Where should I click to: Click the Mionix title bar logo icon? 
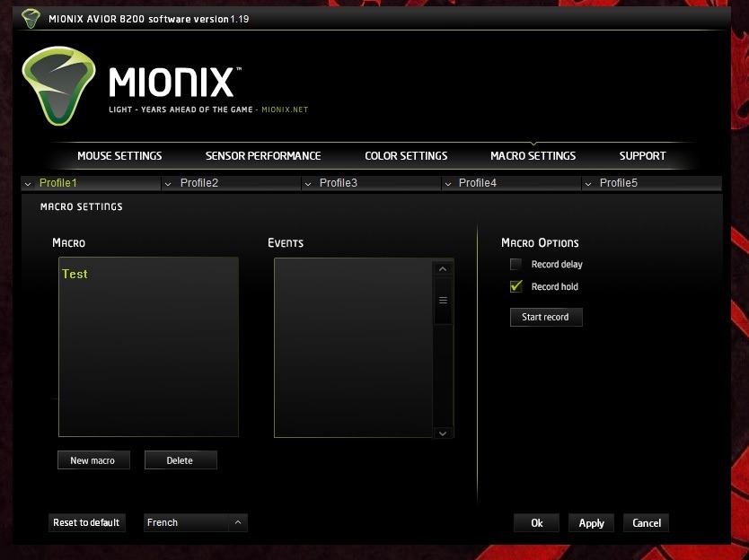click(x=31, y=19)
